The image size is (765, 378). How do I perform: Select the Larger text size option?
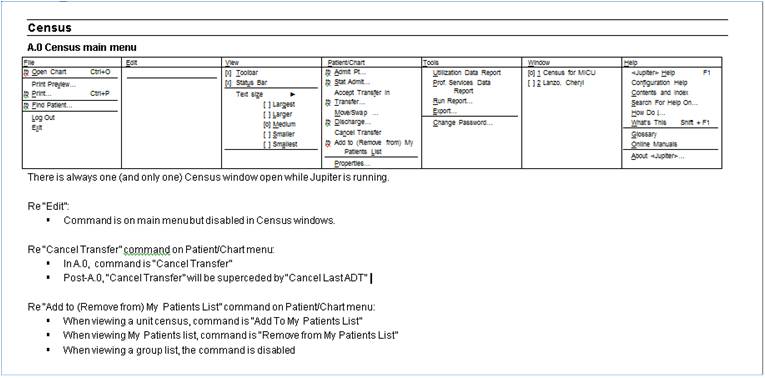277,115
